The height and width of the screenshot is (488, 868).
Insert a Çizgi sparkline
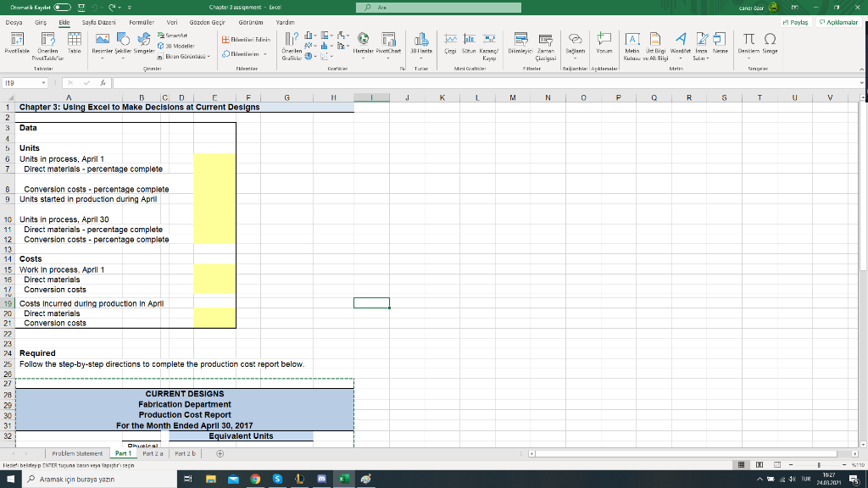(451, 44)
